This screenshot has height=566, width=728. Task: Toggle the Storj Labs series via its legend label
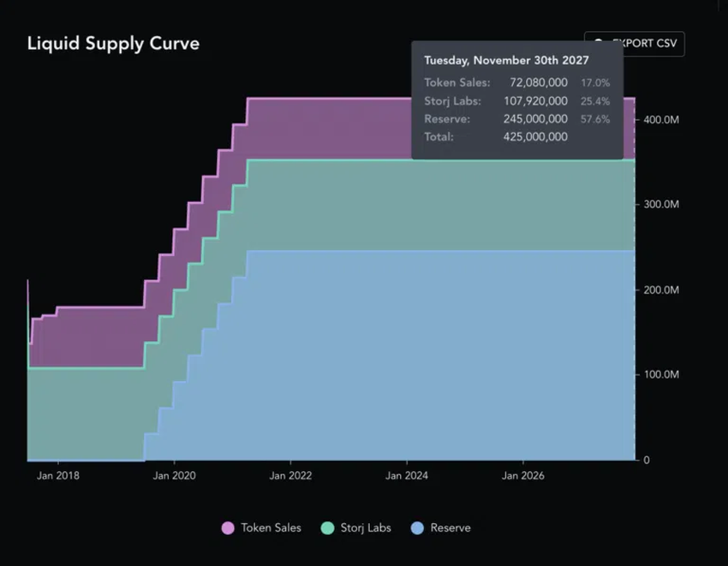point(366,528)
